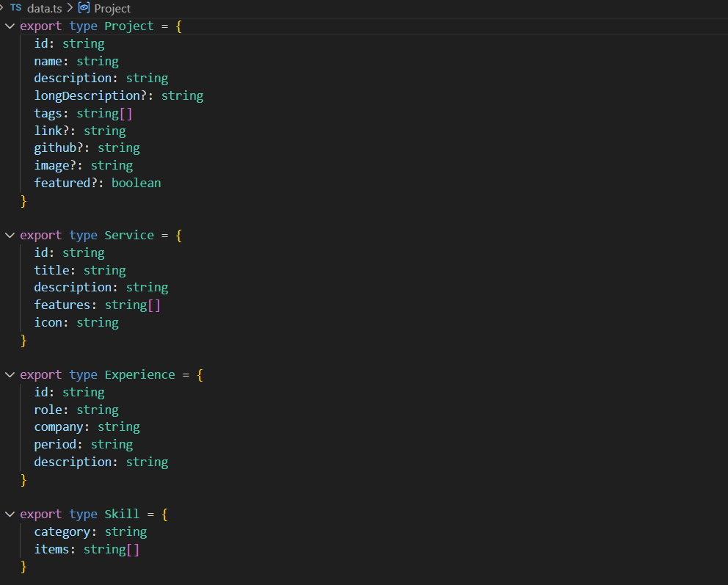The height and width of the screenshot is (585, 728).
Task: Click the 'name' property in Project
Action: (48, 61)
